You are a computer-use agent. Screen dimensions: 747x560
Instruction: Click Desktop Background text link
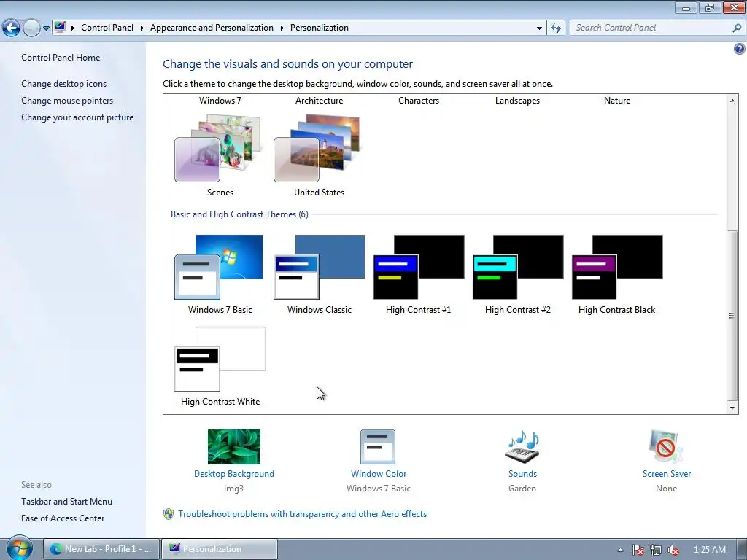pyautogui.click(x=234, y=474)
